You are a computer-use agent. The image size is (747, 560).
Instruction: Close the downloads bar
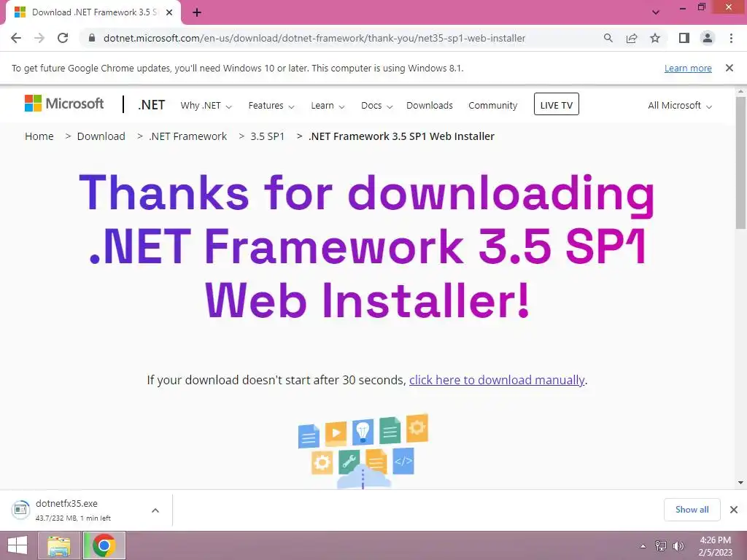[734, 510]
